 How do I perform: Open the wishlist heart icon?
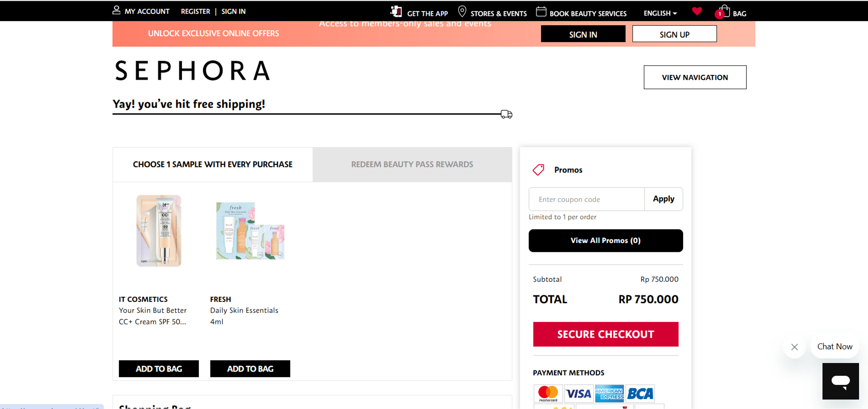pos(697,11)
